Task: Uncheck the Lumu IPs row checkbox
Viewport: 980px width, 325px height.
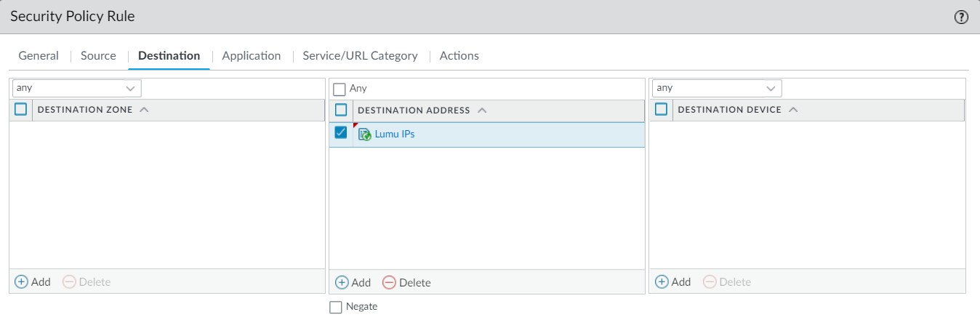Action: tap(340, 133)
